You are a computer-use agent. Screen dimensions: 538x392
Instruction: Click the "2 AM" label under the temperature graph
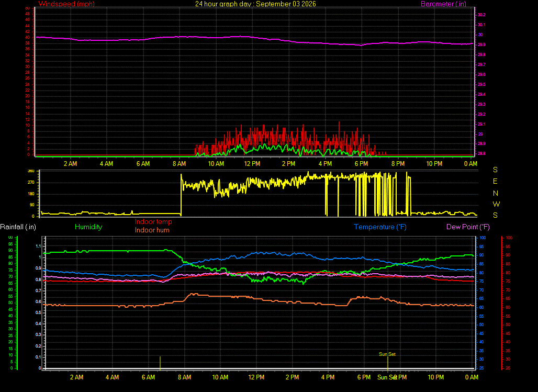click(x=76, y=377)
